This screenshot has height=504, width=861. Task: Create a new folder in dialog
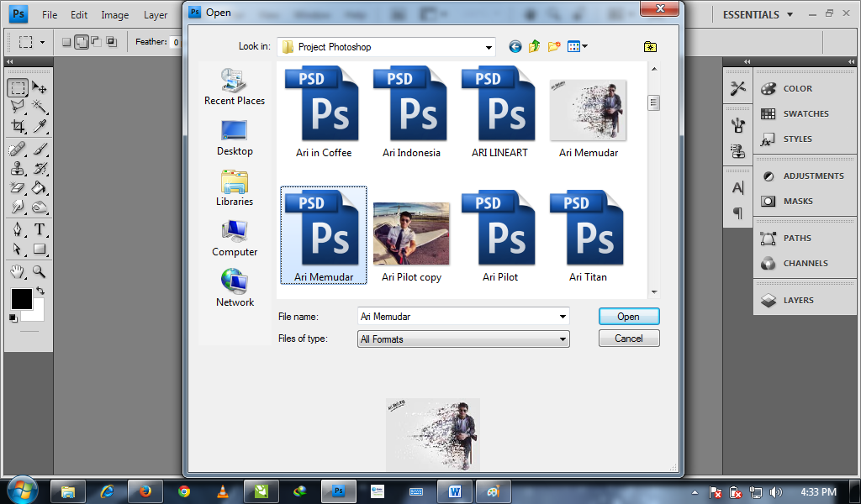tap(554, 46)
